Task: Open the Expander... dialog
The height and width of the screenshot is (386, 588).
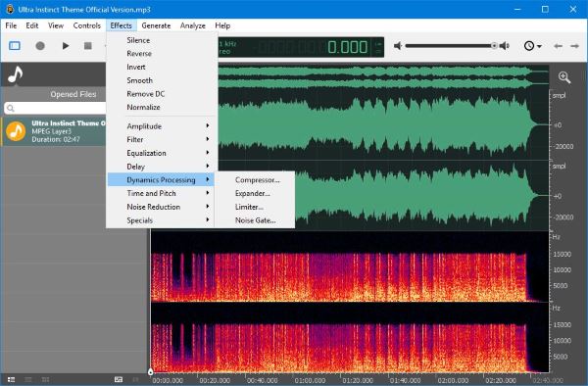Action: (255, 193)
